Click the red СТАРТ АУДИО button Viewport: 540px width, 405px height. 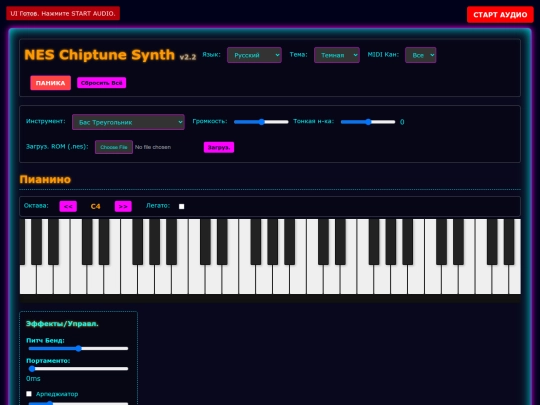[500, 14]
